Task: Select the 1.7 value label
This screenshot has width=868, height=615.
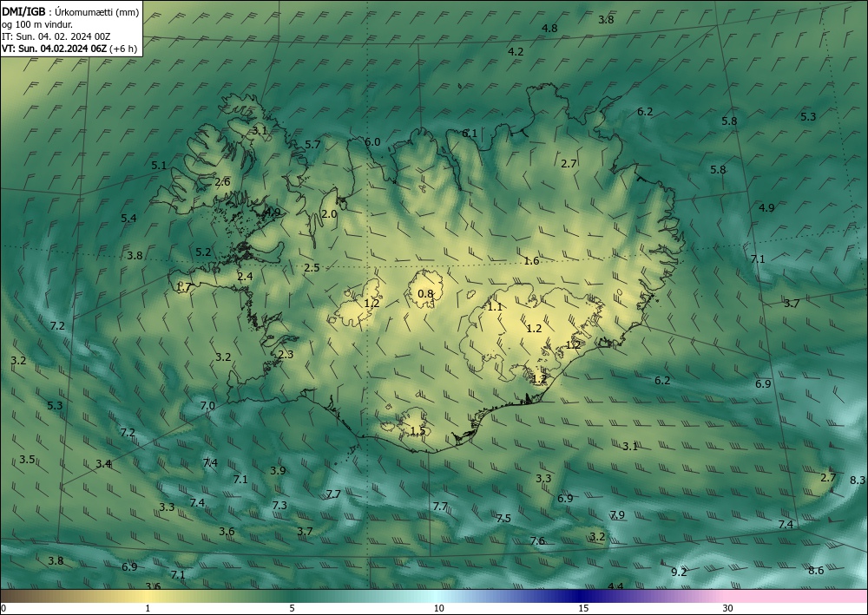Action: coord(184,286)
